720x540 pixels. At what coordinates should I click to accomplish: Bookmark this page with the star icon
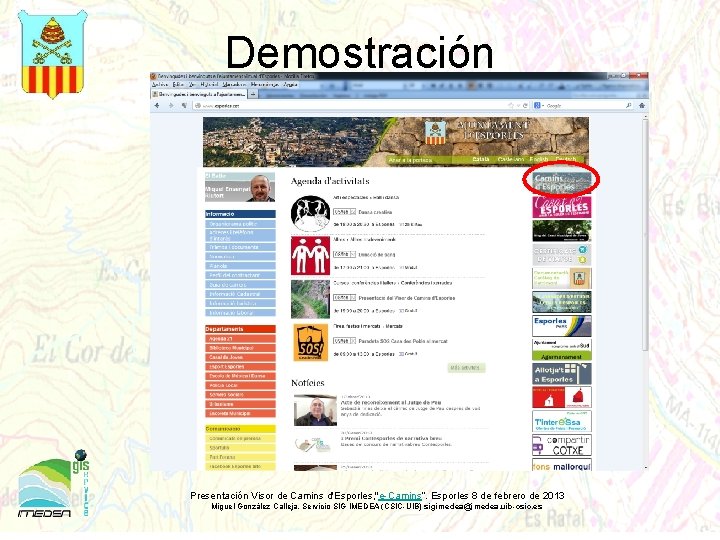pos(511,106)
